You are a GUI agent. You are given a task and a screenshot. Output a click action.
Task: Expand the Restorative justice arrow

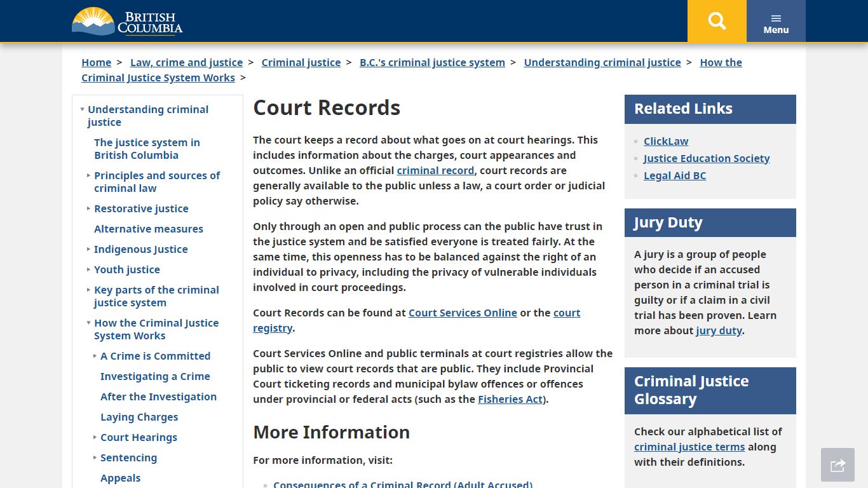88,208
